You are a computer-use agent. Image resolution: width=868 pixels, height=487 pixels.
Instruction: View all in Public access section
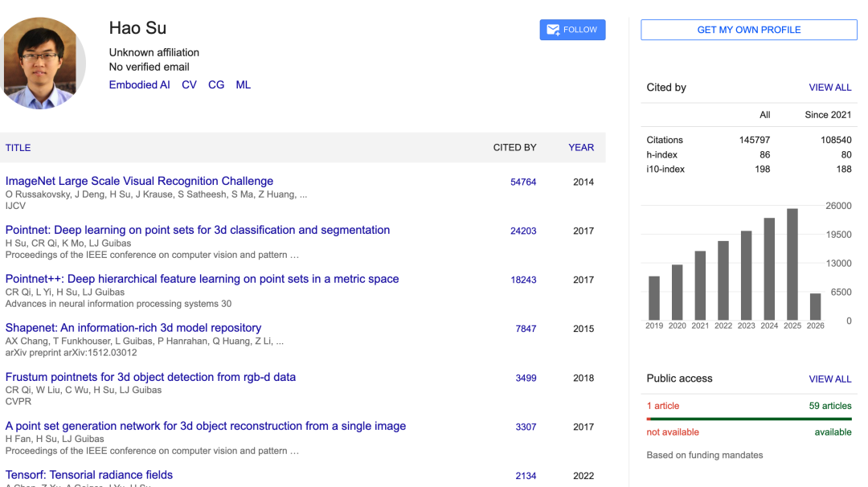pos(829,379)
